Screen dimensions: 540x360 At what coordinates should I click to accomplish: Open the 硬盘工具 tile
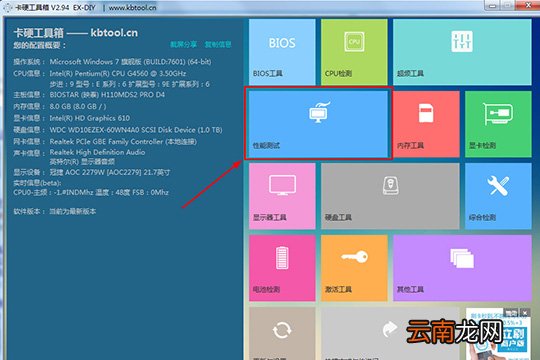tap(390, 196)
